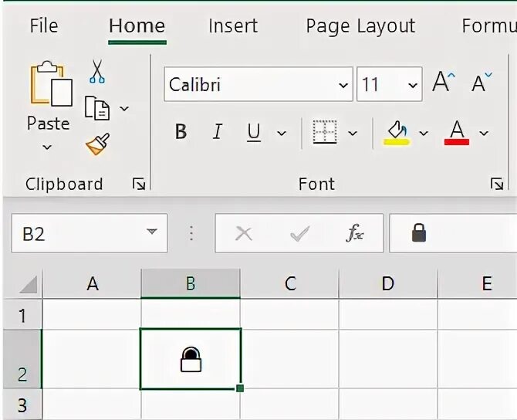Increase font size with larger A
517x420 pixels.
coord(444,83)
